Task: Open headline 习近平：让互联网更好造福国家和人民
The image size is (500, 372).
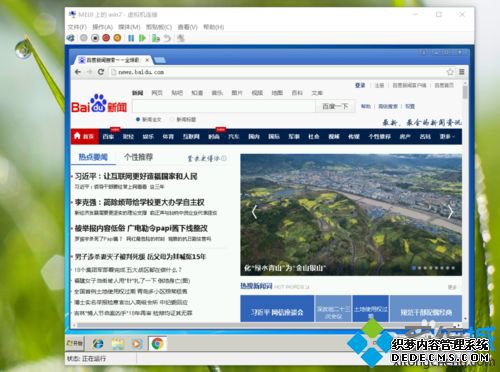Action: coord(136,176)
